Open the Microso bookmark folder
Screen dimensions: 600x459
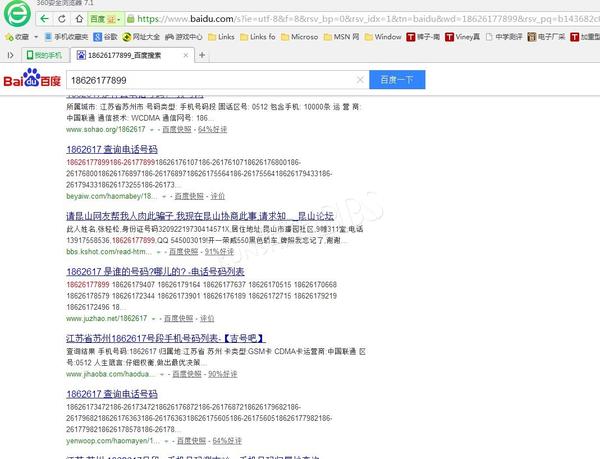tap(299, 37)
